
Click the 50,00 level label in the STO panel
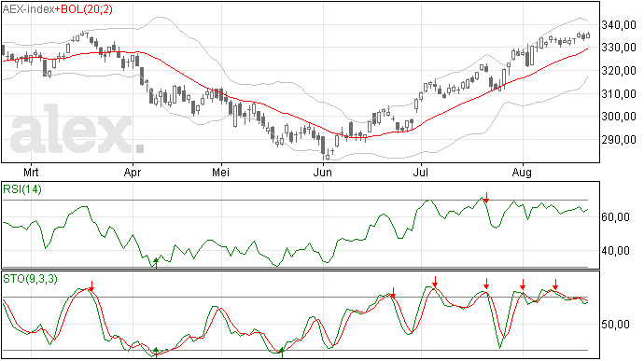615,325
